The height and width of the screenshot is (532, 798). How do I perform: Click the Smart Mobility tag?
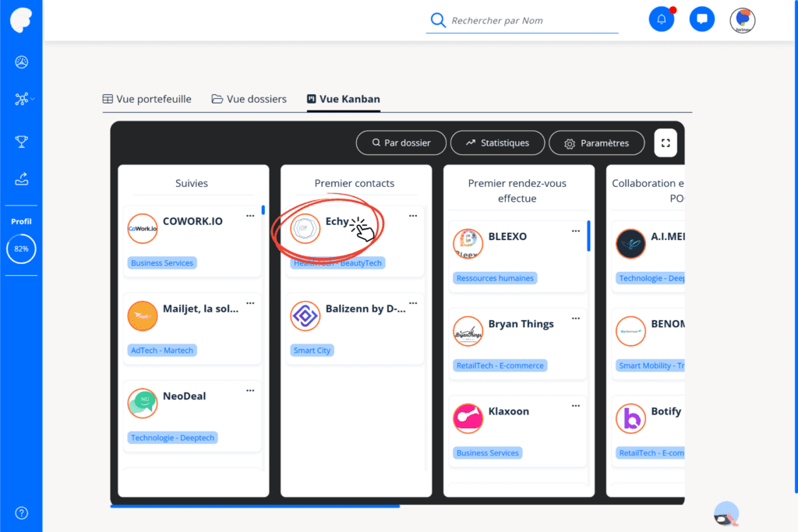(x=650, y=365)
